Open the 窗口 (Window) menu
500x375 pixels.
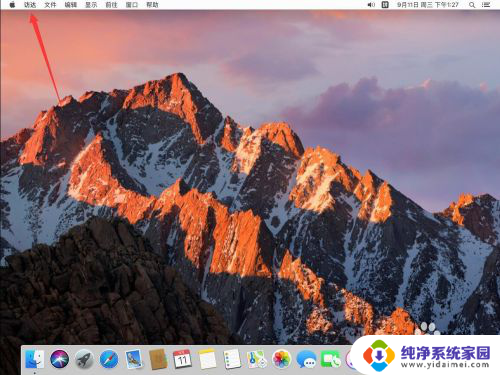click(x=132, y=5)
